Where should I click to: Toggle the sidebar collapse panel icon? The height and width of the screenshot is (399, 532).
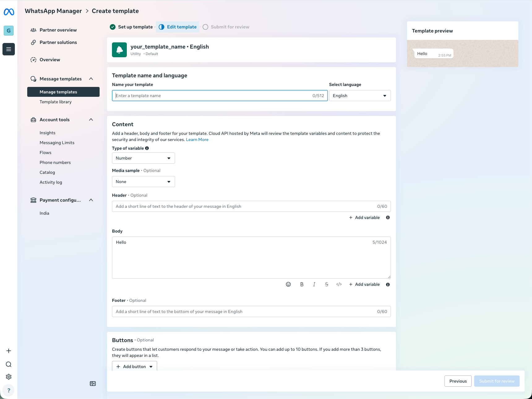pos(93,384)
